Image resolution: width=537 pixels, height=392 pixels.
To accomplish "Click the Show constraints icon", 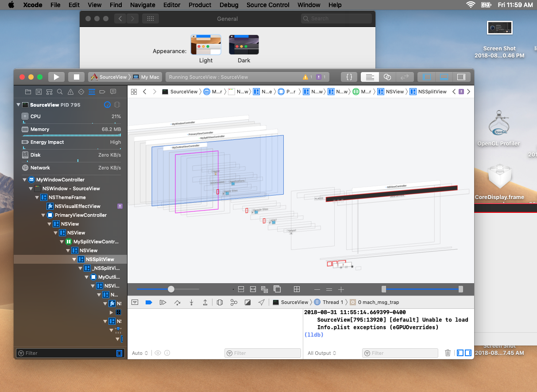I will pos(253,289).
